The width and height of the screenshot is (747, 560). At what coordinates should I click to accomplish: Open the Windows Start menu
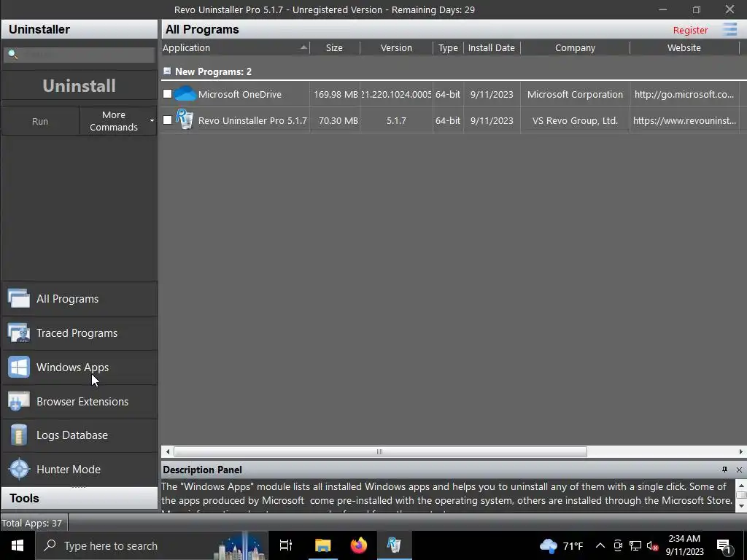pos(18,545)
